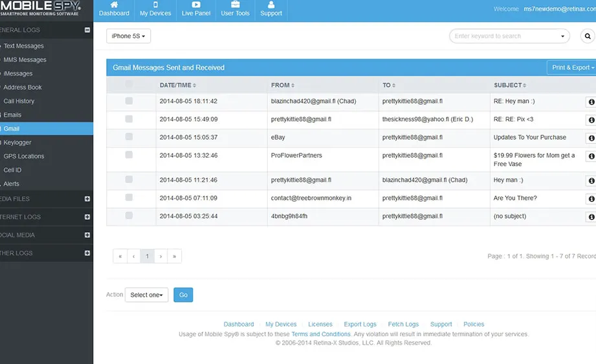View info for RE: RE: Pix email
The image size is (596, 364).
click(591, 120)
